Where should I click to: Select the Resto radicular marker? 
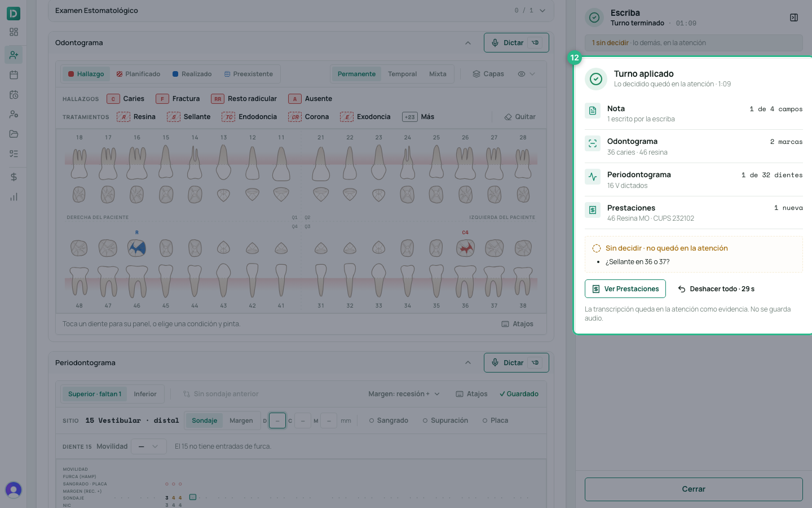pos(244,99)
